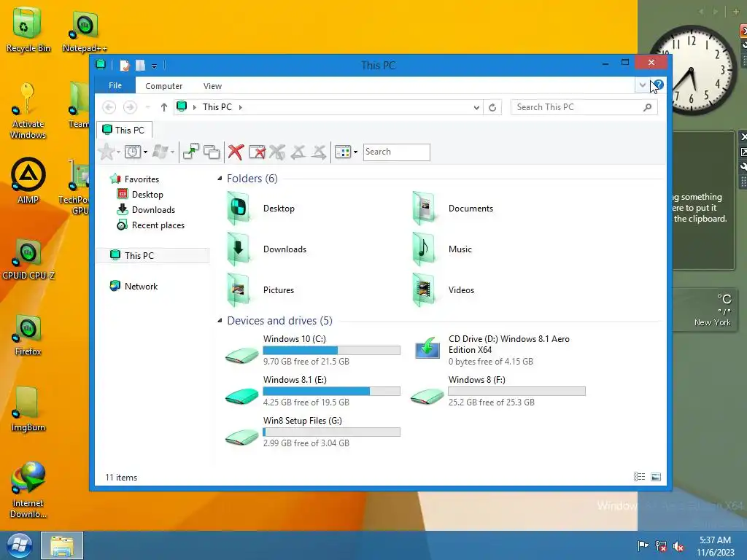Click File Explorer on the taskbar

tap(62, 545)
